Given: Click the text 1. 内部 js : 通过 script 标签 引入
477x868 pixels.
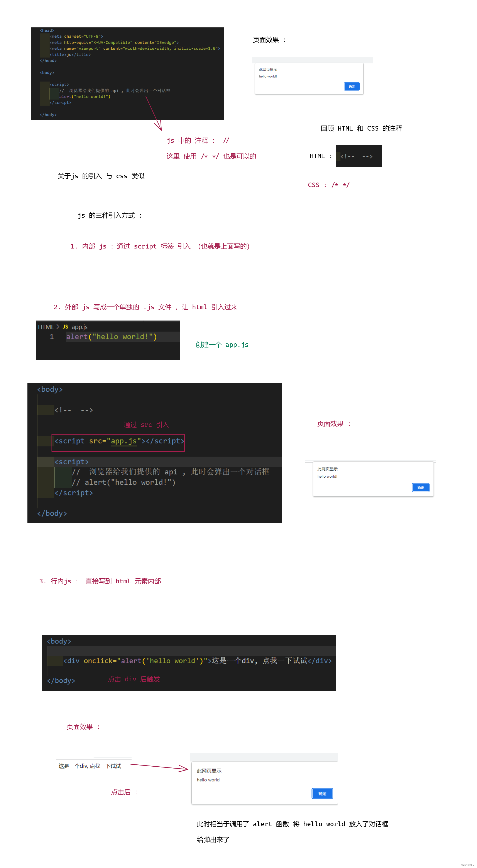Looking at the screenshot, I should (130, 246).
